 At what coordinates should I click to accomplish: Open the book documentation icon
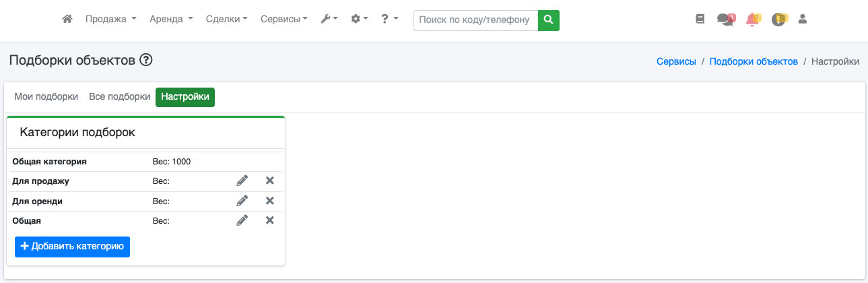[700, 20]
